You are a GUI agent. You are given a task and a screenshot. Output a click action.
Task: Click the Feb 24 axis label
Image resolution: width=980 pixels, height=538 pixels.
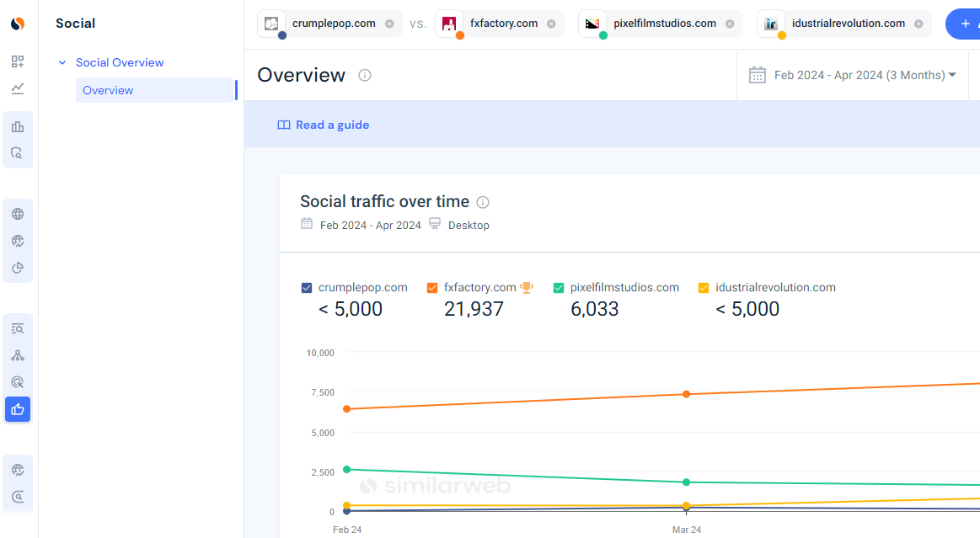(x=347, y=530)
